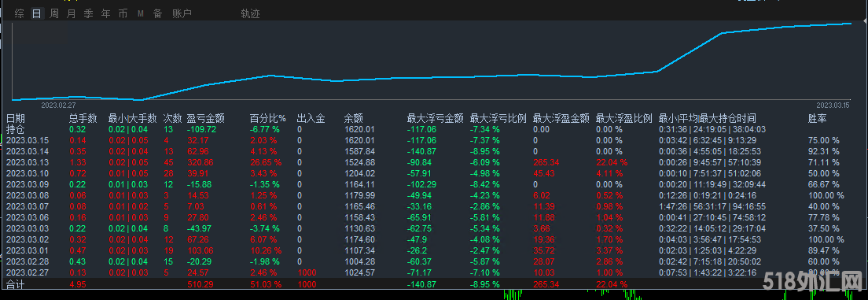The height and width of the screenshot is (300, 868).
Task: Click the -109.72 profit cell
Action: [201, 129]
